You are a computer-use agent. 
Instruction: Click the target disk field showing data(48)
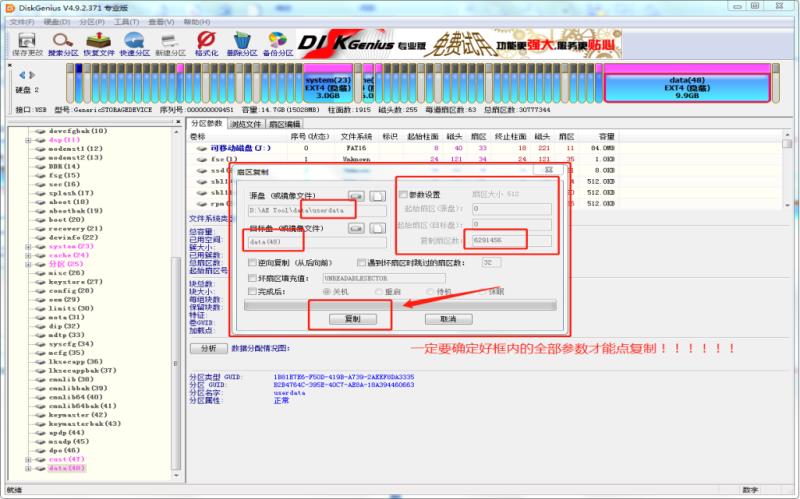(317, 242)
